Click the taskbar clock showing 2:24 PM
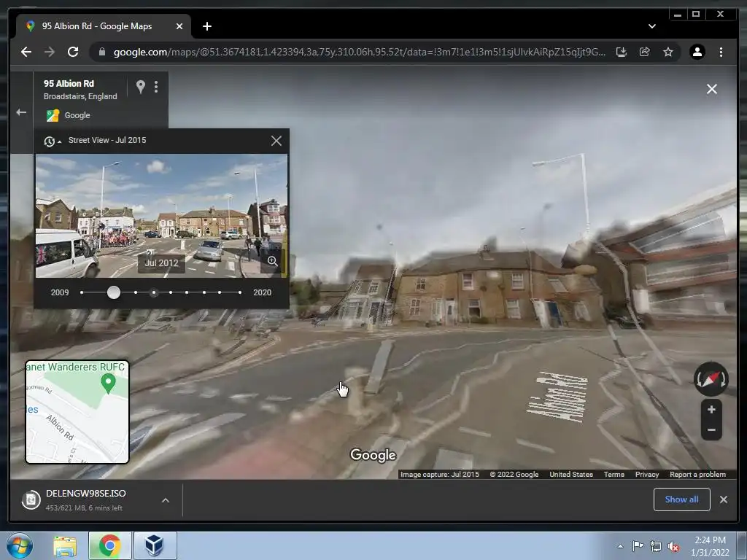 tap(710, 546)
